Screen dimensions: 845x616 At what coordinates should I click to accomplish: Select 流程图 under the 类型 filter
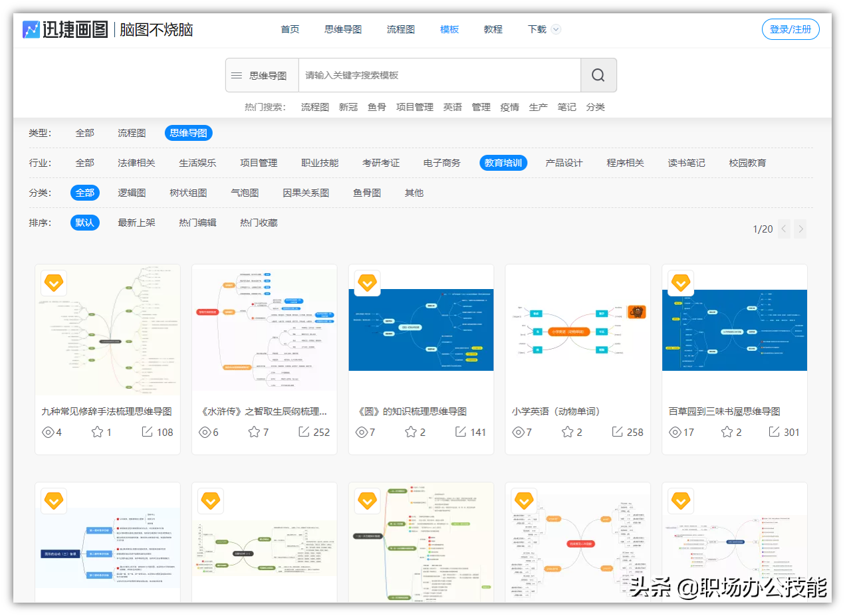pos(132,132)
